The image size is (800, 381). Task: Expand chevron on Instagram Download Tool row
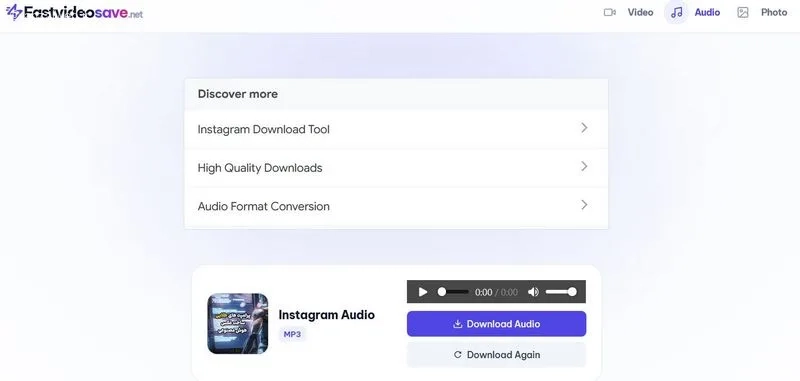pyautogui.click(x=585, y=128)
